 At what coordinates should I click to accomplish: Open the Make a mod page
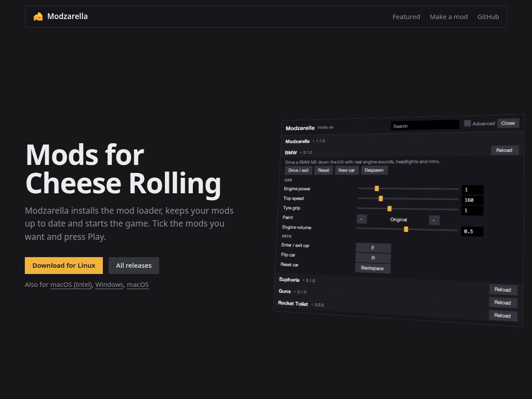(x=449, y=17)
